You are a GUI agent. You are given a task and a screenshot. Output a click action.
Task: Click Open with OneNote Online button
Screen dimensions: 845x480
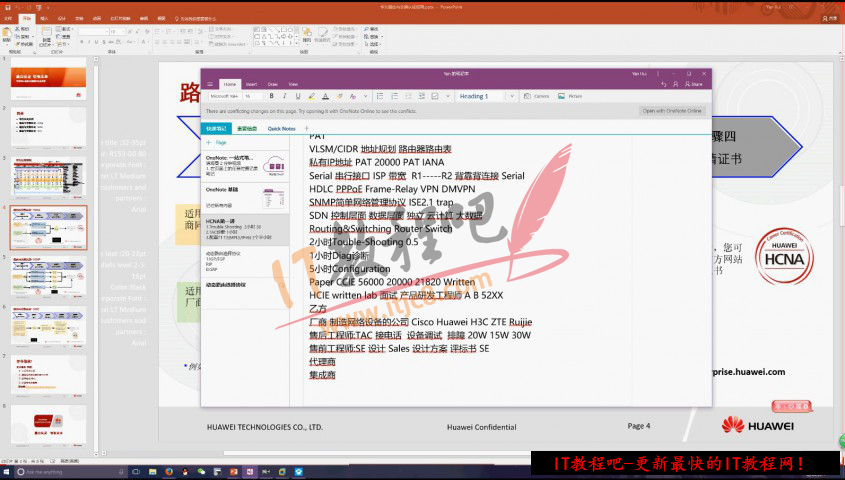(x=673, y=111)
